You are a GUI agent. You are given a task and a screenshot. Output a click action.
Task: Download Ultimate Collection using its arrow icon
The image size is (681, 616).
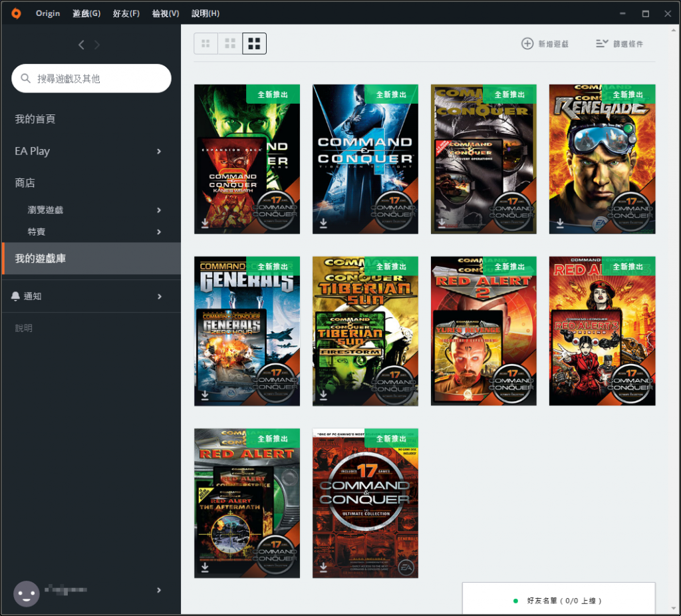[323, 567]
